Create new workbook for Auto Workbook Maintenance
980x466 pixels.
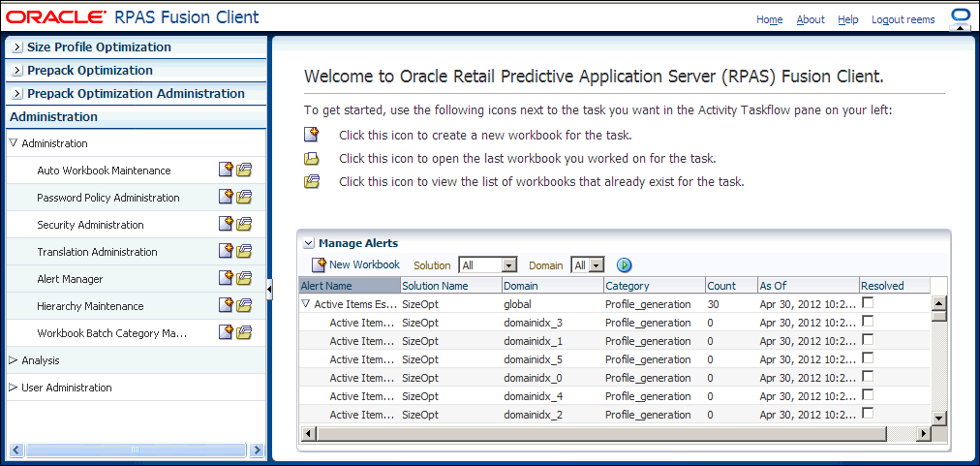pyautogui.click(x=226, y=171)
